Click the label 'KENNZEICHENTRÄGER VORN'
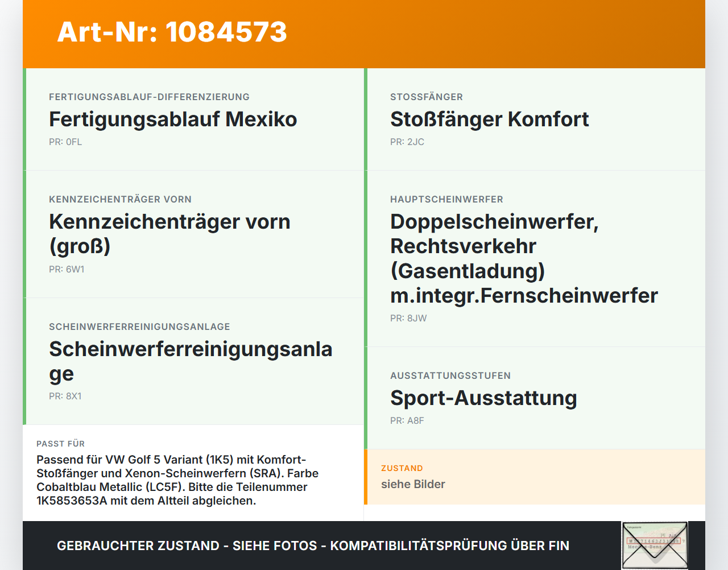 pos(120,199)
